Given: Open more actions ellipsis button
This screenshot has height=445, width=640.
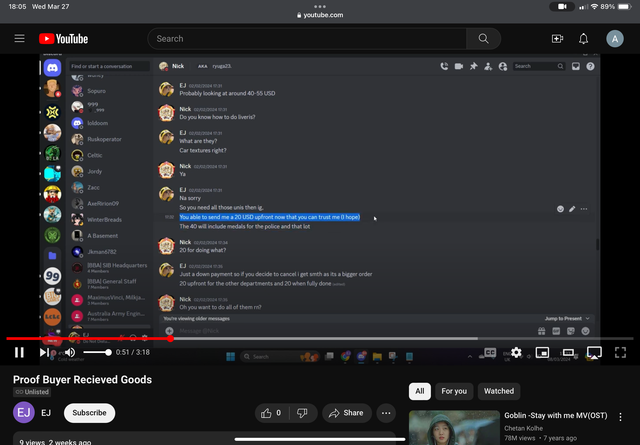Looking at the screenshot, I should [386, 413].
